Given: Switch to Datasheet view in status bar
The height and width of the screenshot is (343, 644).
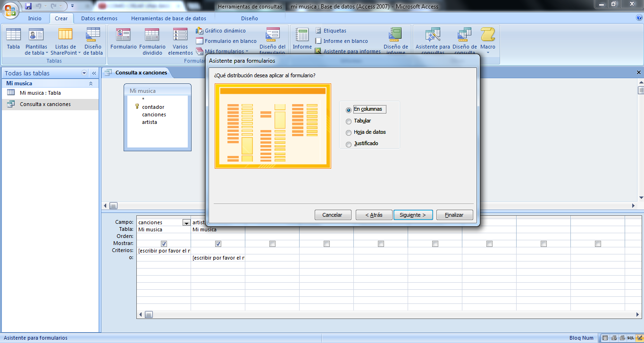Looking at the screenshot, I should pos(605,338).
